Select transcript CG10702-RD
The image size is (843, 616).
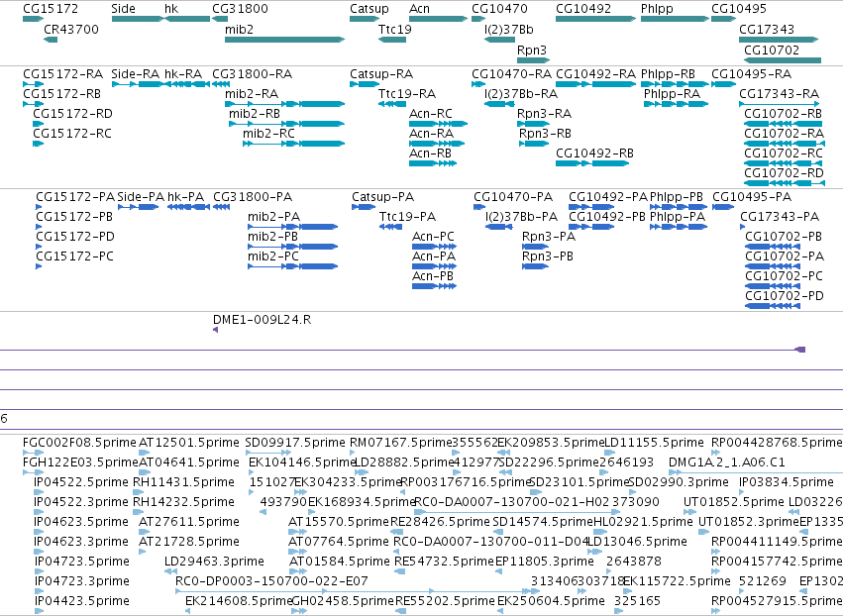pos(784,173)
